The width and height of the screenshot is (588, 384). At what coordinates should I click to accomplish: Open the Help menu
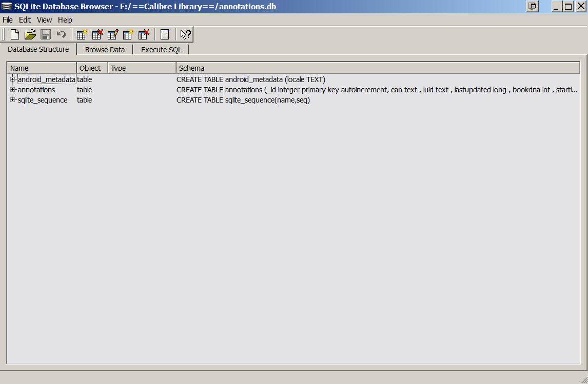point(65,20)
